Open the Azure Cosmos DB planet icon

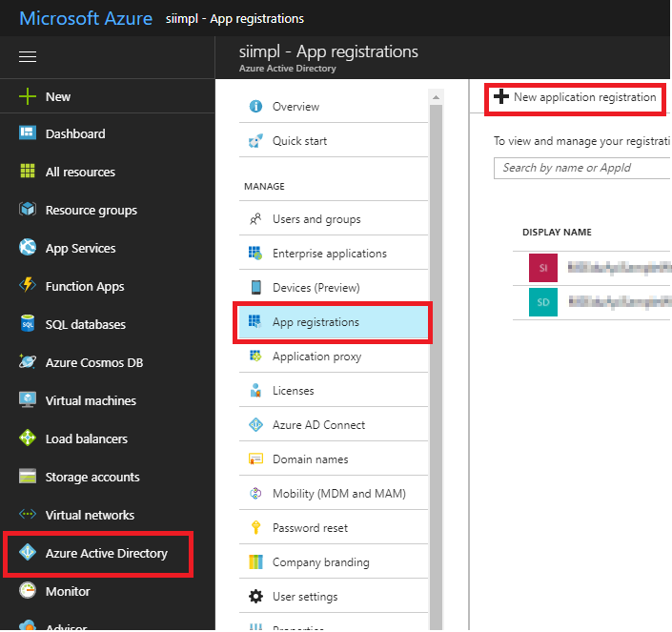click(x=28, y=361)
